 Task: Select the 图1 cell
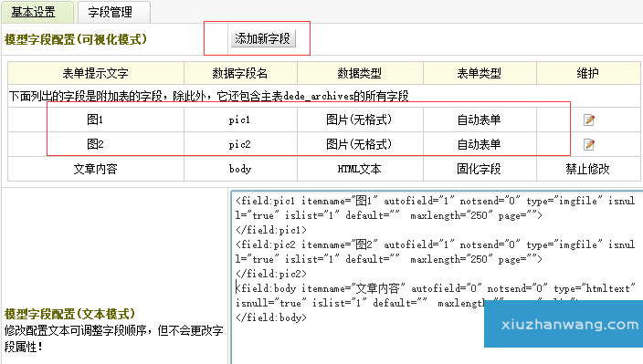tap(96, 120)
